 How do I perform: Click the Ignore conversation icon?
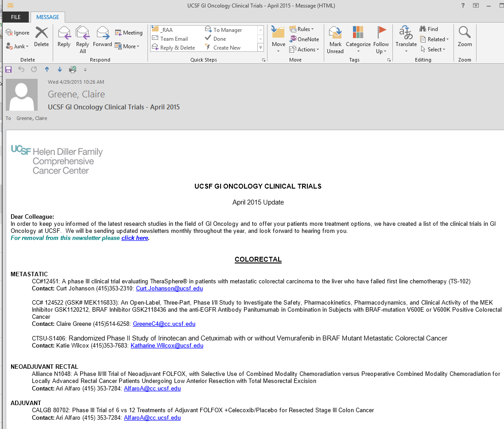(x=18, y=33)
